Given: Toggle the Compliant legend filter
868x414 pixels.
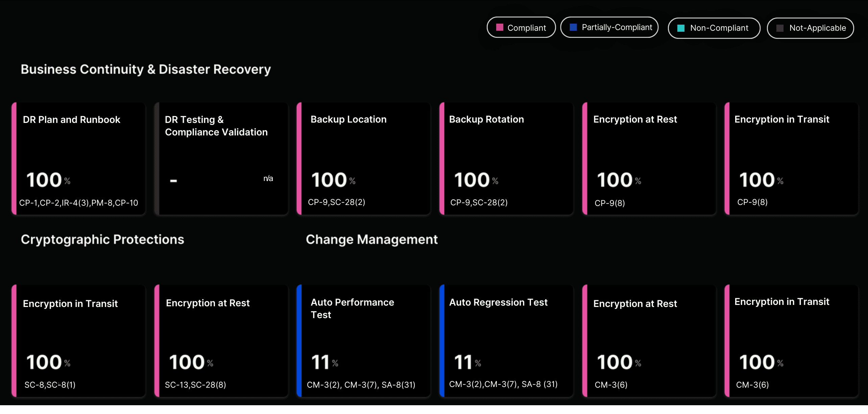Looking at the screenshot, I should (521, 27).
